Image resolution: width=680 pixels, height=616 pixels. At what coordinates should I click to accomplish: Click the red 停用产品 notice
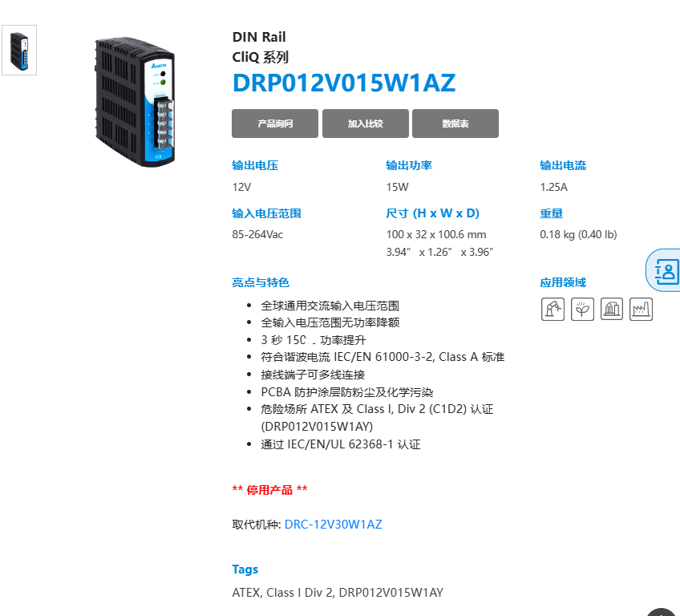pos(269,490)
